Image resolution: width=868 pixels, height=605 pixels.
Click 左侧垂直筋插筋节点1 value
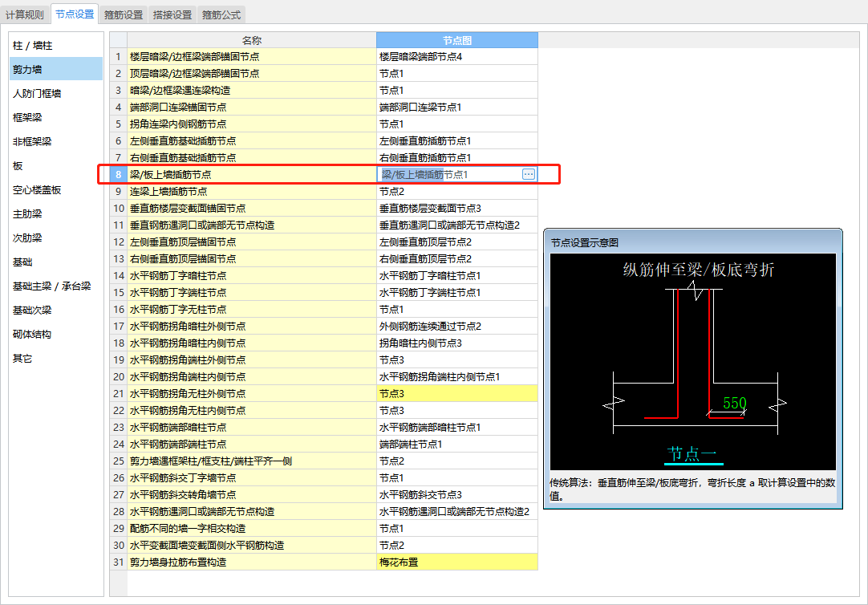click(457, 141)
